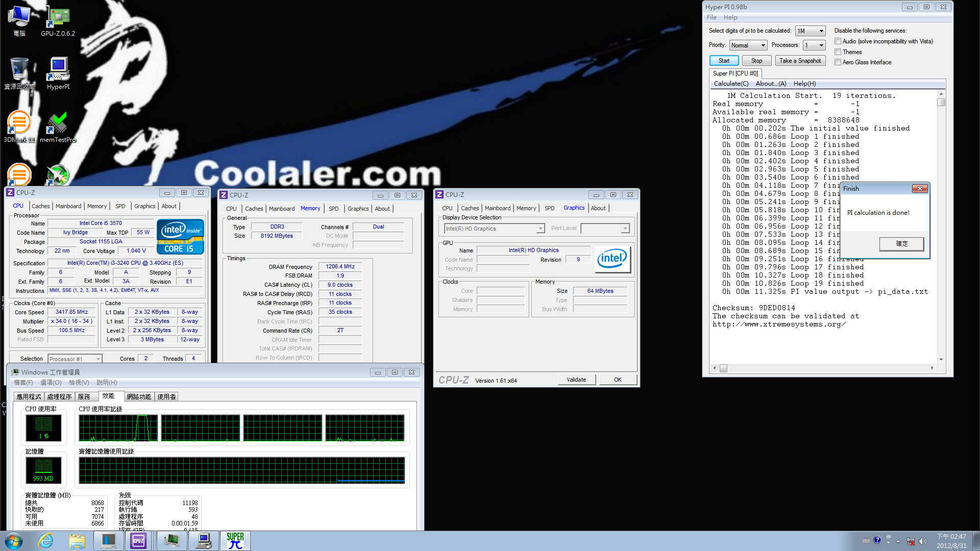
Task: Click the network tray icon
Action: pos(911,541)
